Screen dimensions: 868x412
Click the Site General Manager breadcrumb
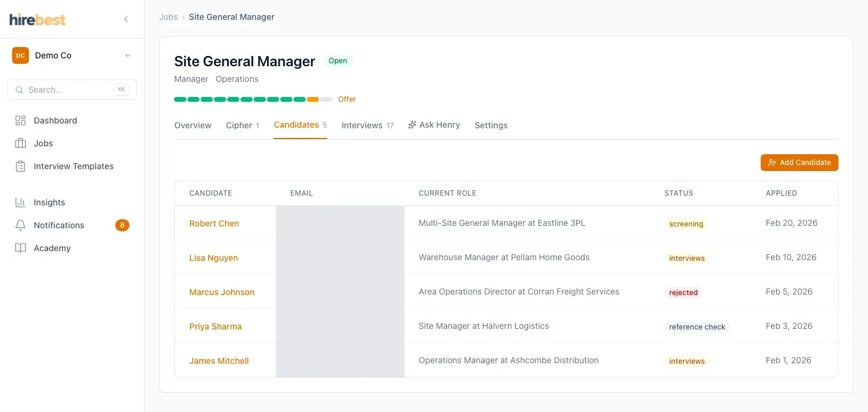pyautogui.click(x=231, y=17)
